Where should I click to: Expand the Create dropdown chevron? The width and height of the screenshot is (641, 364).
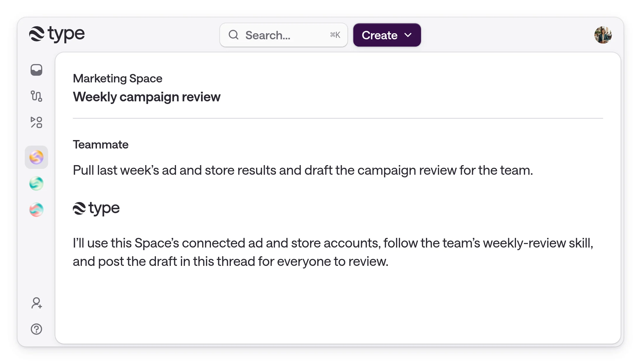[408, 35]
